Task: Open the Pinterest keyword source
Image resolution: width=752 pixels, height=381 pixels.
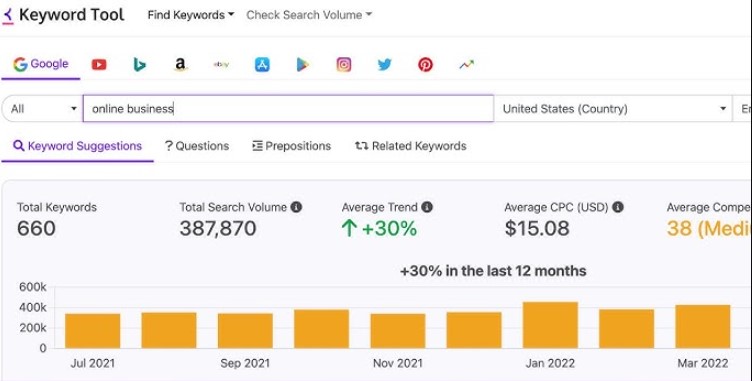Action: [x=425, y=64]
